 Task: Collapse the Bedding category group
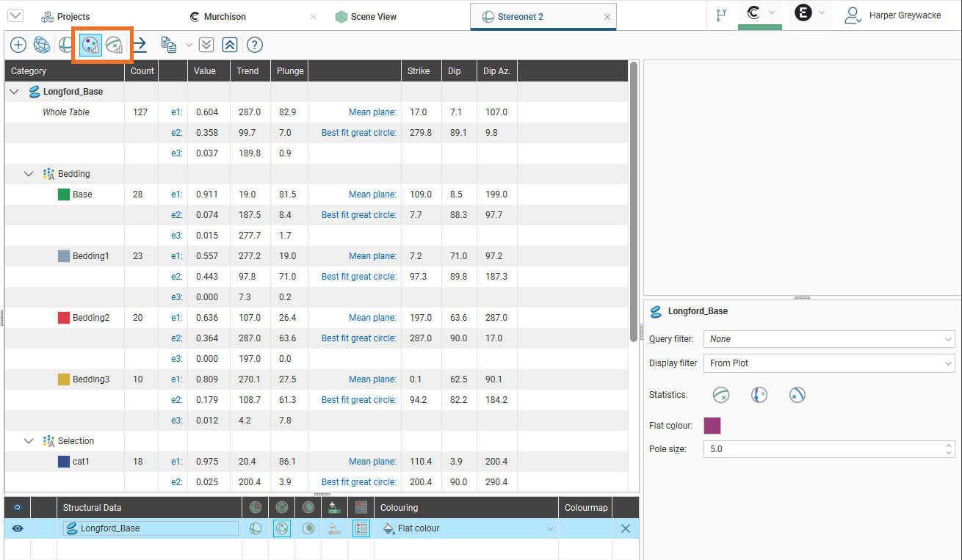click(29, 174)
